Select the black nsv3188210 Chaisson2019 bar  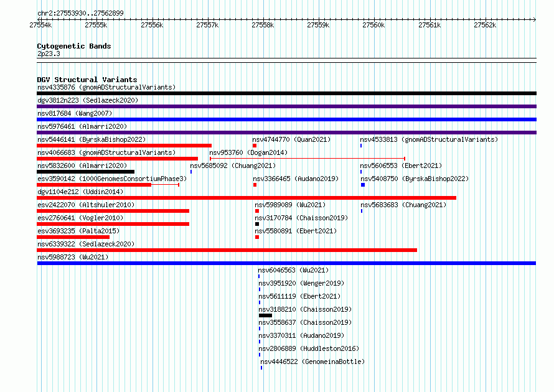click(x=265, y=315)
